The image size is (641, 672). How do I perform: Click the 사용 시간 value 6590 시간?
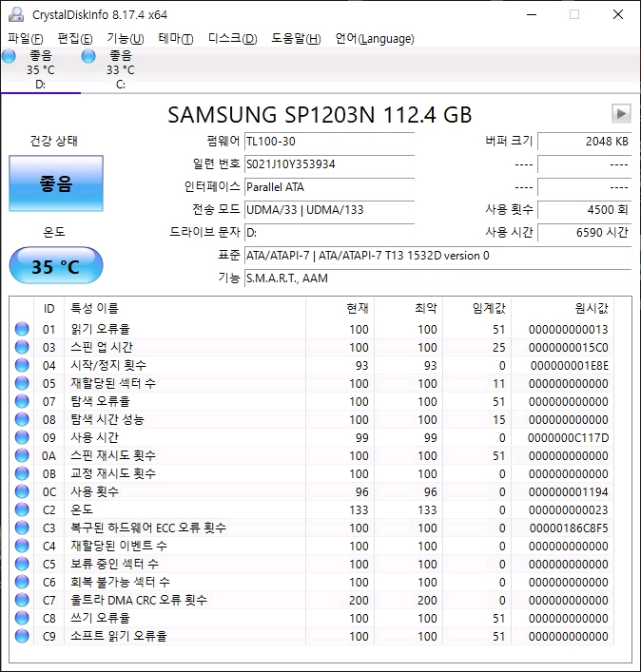tap(584, 232)
